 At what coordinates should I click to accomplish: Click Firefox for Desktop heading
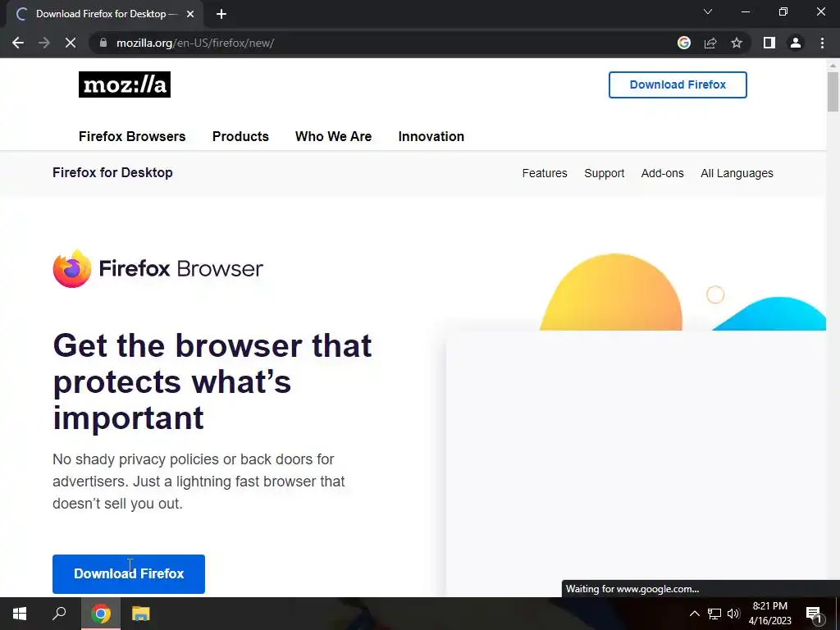tap(112, 172)
